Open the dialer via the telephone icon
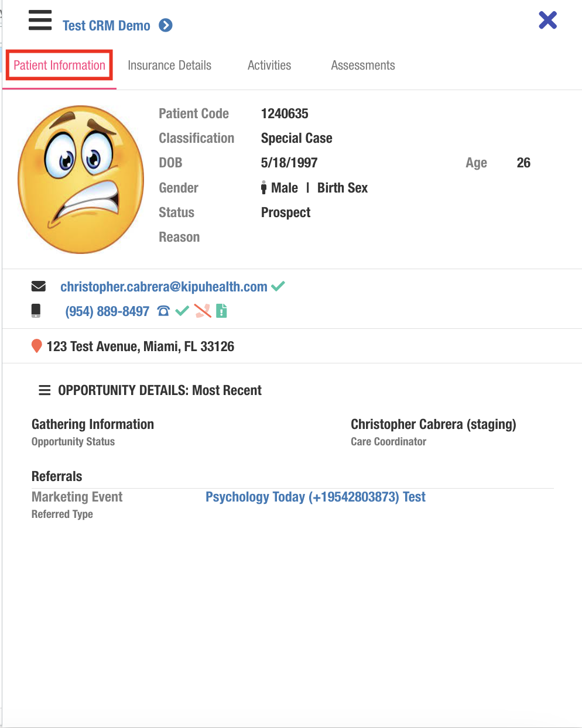582x728 pixels. pos(165,311)
